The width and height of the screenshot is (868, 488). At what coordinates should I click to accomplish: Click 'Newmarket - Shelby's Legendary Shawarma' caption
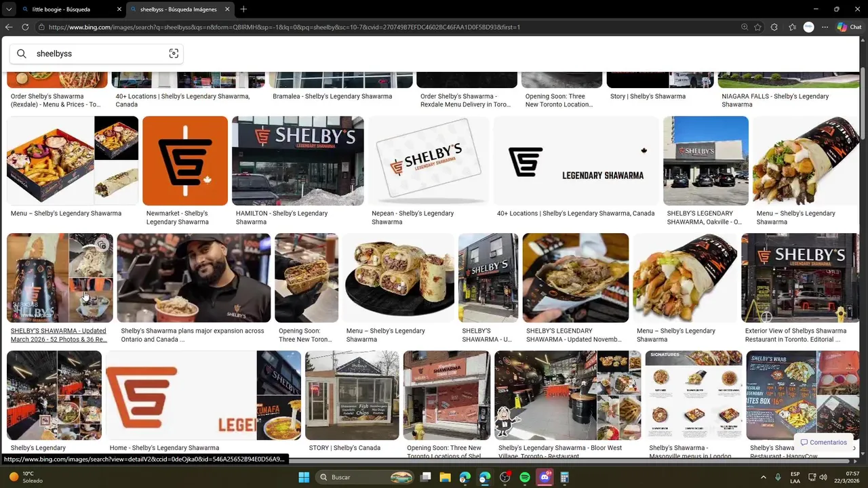tap(178, 218)
